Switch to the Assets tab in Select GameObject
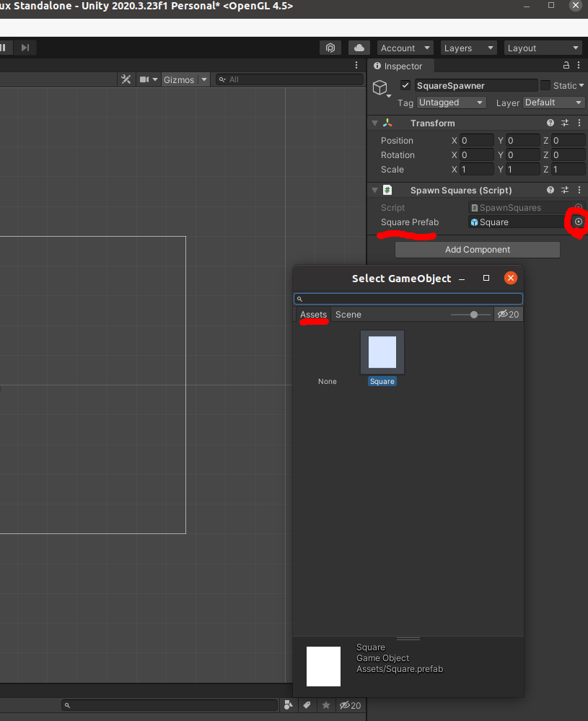The height and width of the screenshot is (721, 588). (313, 314)
